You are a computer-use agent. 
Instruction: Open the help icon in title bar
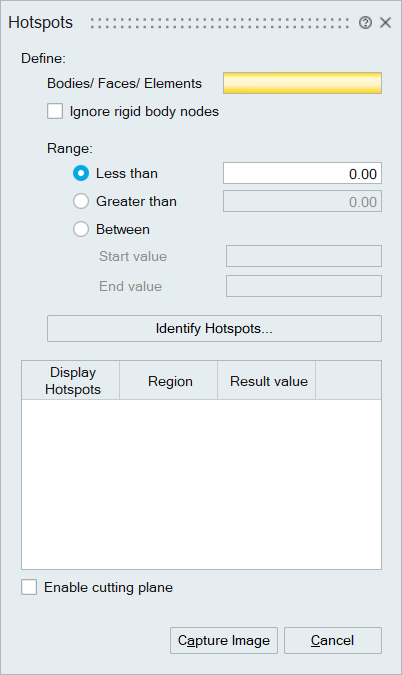pos(365,22)
